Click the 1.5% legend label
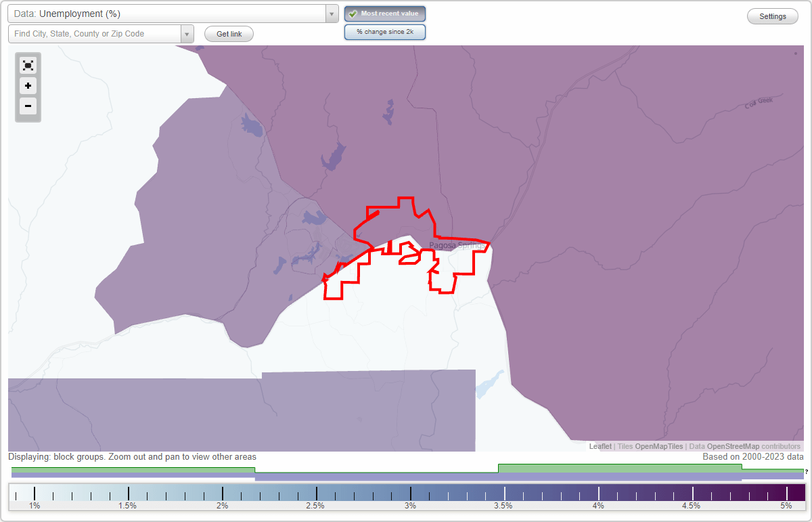 127,506
